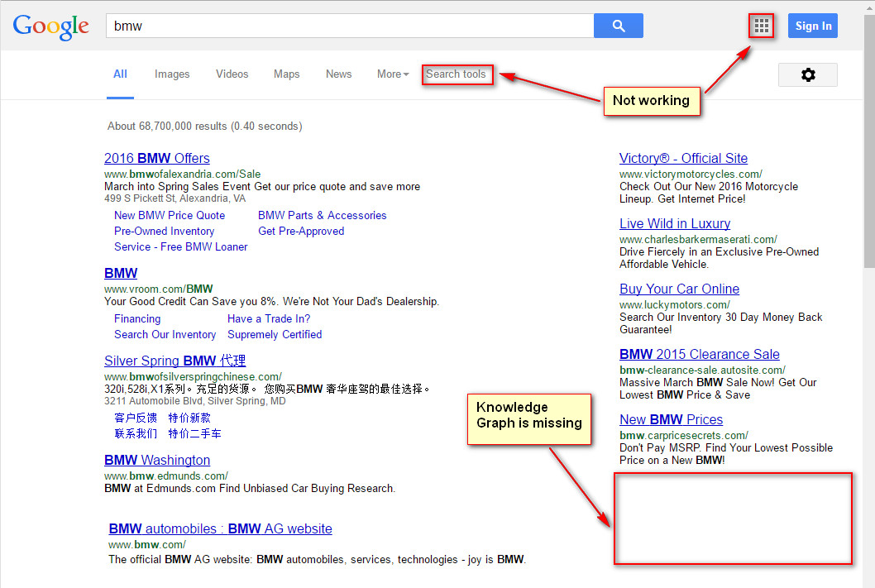
Task: Open the 2016 BMW Offers ad link
Action: coord(157,159)
